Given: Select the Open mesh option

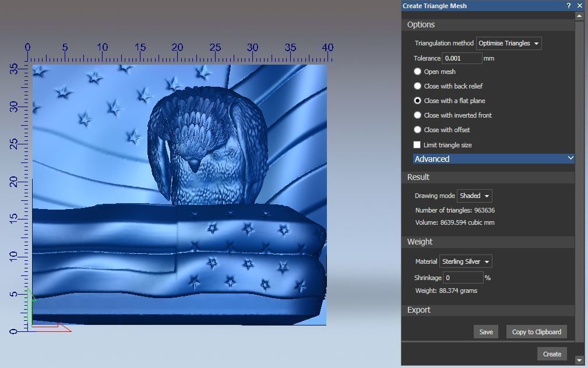Looking at the screenshot, I should (417, 71).
